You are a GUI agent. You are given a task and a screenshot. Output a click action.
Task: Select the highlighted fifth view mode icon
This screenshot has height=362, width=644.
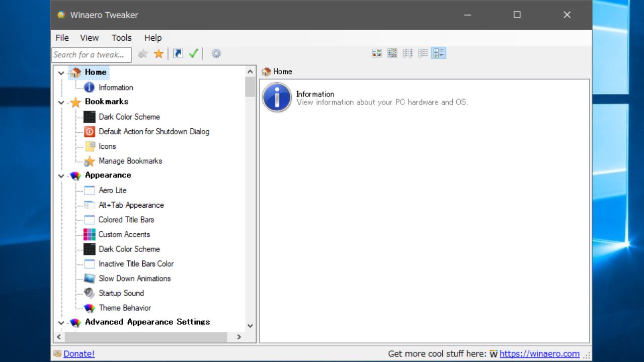(x=439, y=53)
